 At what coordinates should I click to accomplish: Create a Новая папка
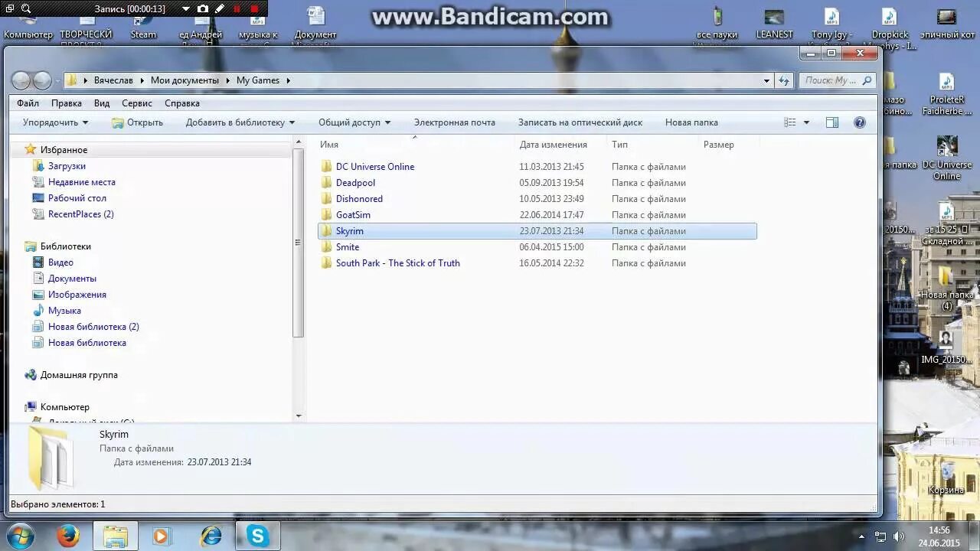(691, 122)
